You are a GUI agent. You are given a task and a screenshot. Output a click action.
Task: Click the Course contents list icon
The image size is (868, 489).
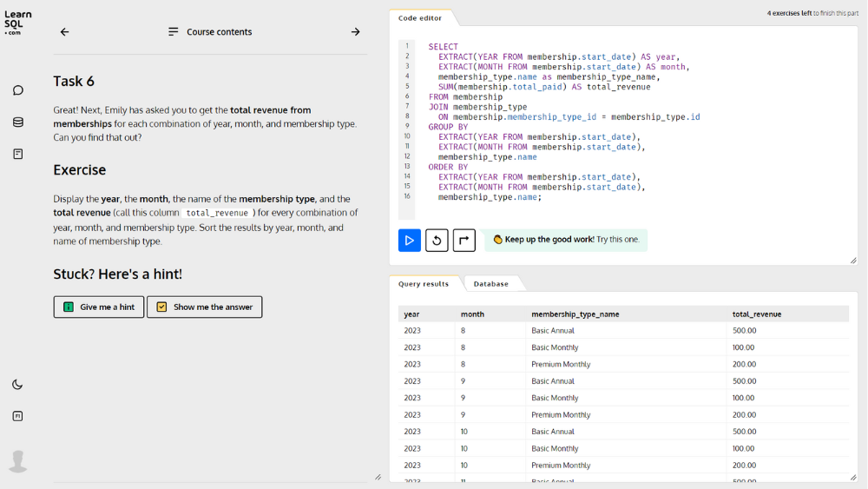click(174, 32)
